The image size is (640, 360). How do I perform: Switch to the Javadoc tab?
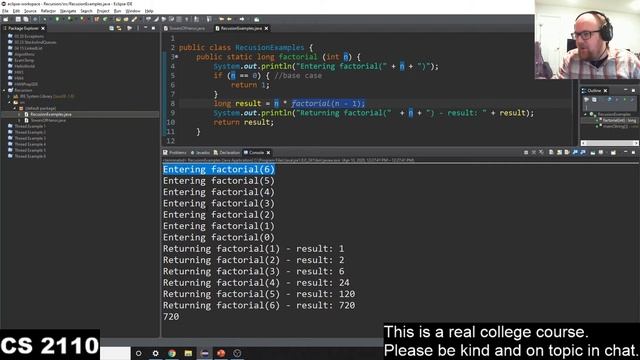pos(200,152)
